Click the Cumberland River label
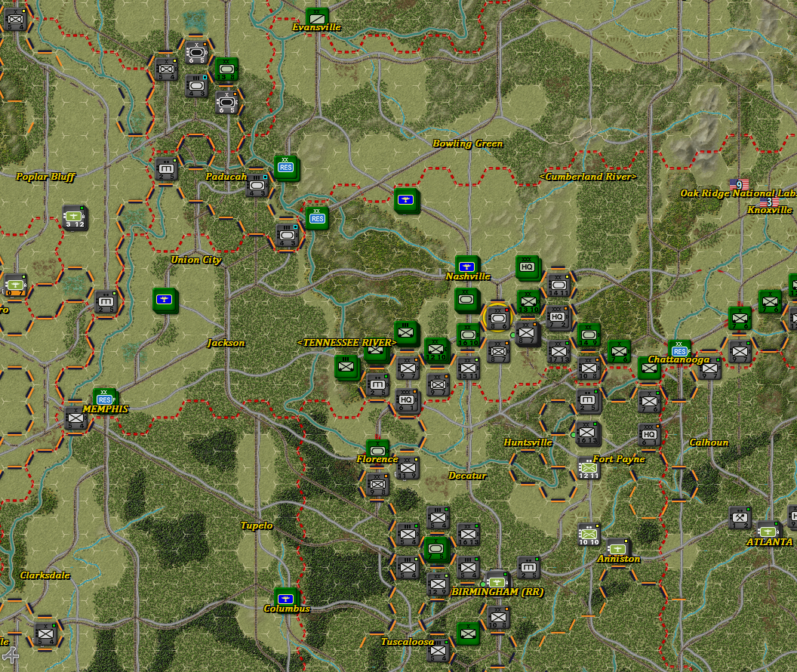Screen dimensions: 797x672 coord(588,177)
